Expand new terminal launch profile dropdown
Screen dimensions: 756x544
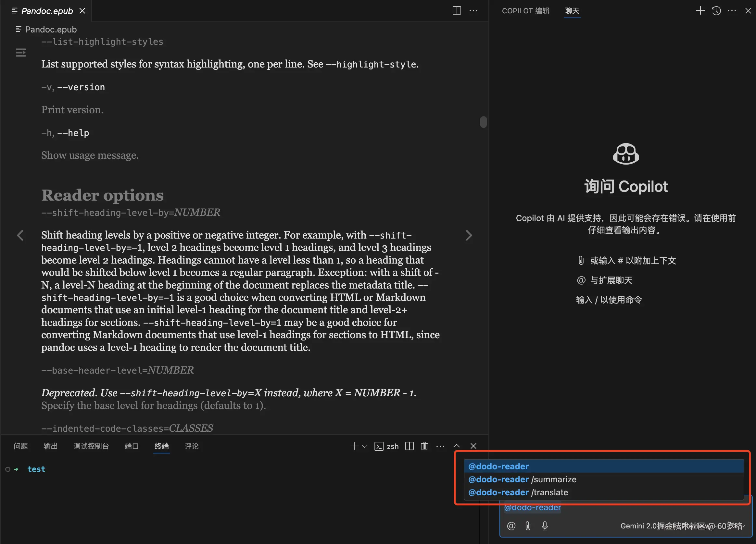(x=365, y=446)
